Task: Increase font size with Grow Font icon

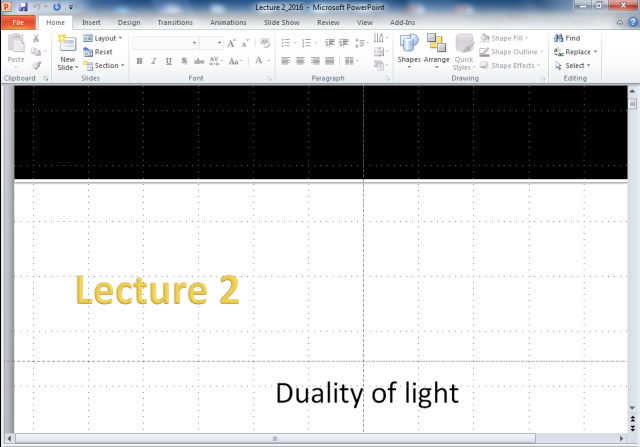Action: pos(231,43)
